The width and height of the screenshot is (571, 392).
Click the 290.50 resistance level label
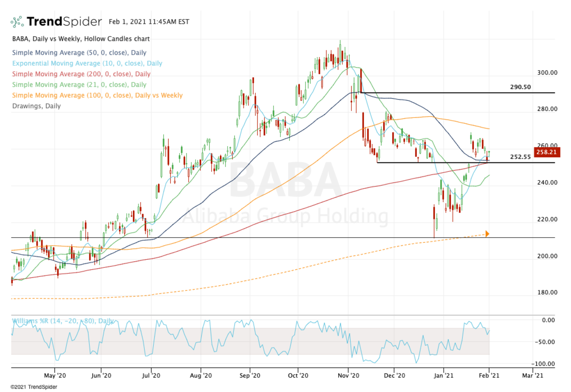click(520, 87)
